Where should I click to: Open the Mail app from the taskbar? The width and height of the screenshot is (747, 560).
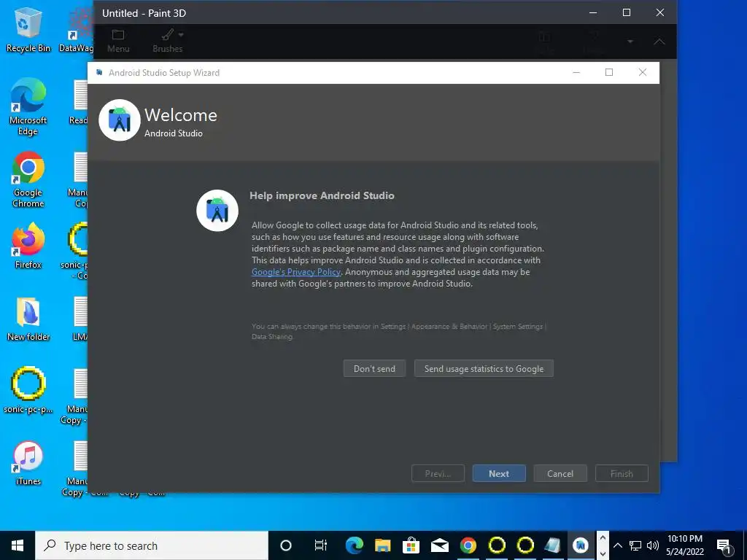click(x=439, y=545)
